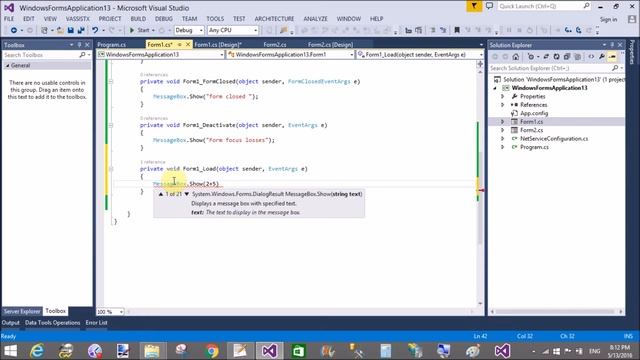Open the ANALYZE menu
This screenshot has width=640, height=360.
click(315, 19)
